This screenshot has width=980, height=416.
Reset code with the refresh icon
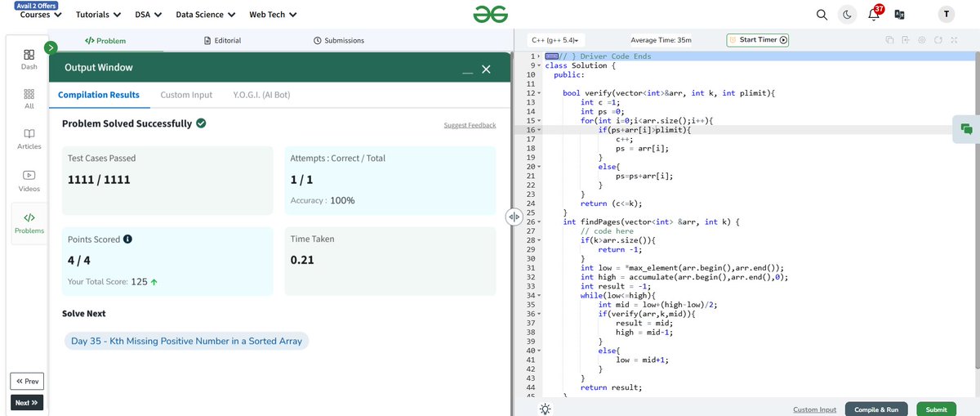[x=938, y=40]
